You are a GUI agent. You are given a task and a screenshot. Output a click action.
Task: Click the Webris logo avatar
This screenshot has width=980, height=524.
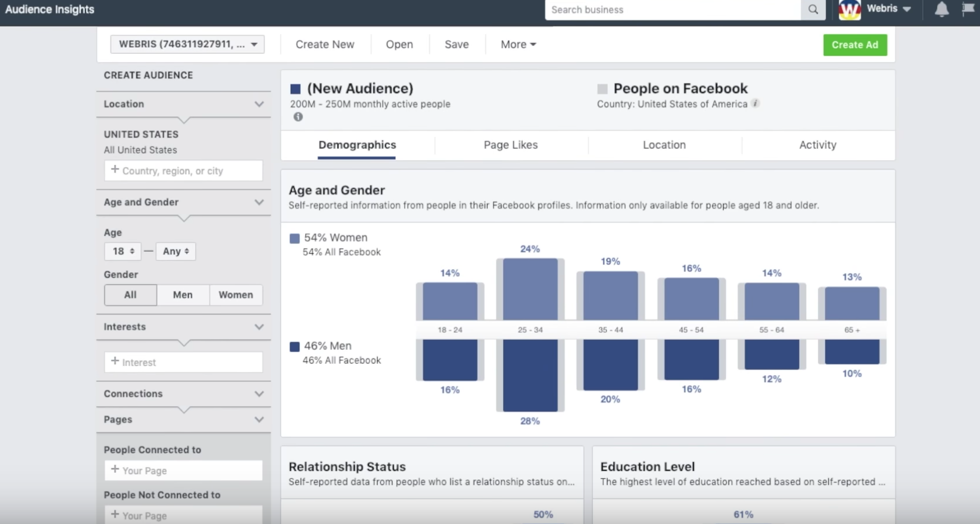point(850,9)
